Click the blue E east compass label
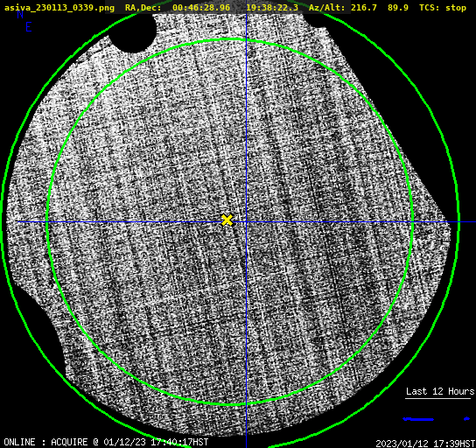 [29, 27]
